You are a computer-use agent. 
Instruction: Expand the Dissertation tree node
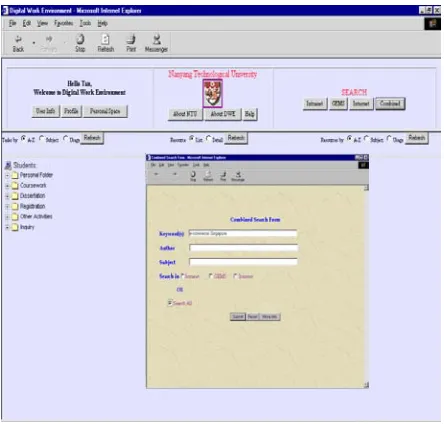(7, 196)
